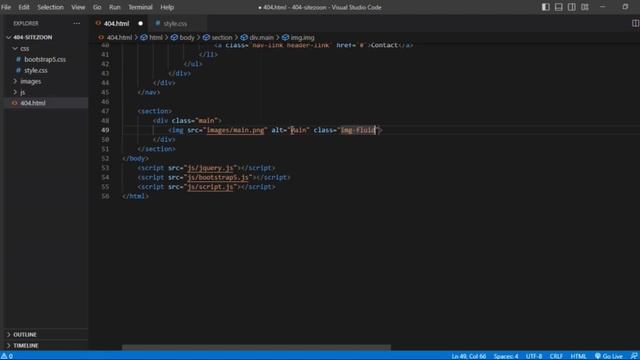Open the Go menu

point(97,7)
